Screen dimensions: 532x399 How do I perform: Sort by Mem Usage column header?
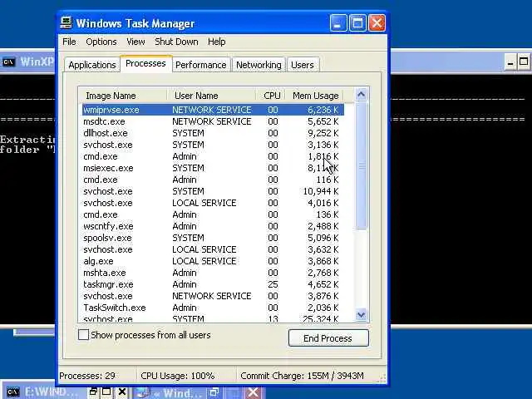[x=315, y=96]
